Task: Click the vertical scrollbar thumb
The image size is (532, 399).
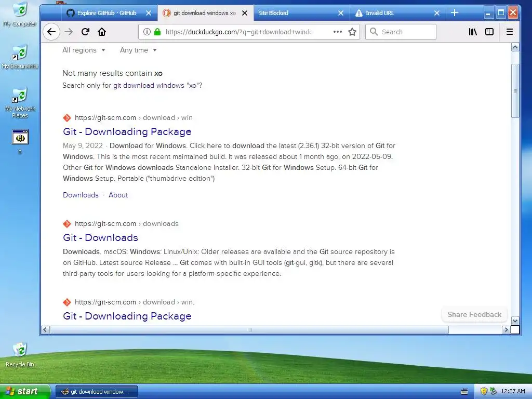Action: (515, 91)
